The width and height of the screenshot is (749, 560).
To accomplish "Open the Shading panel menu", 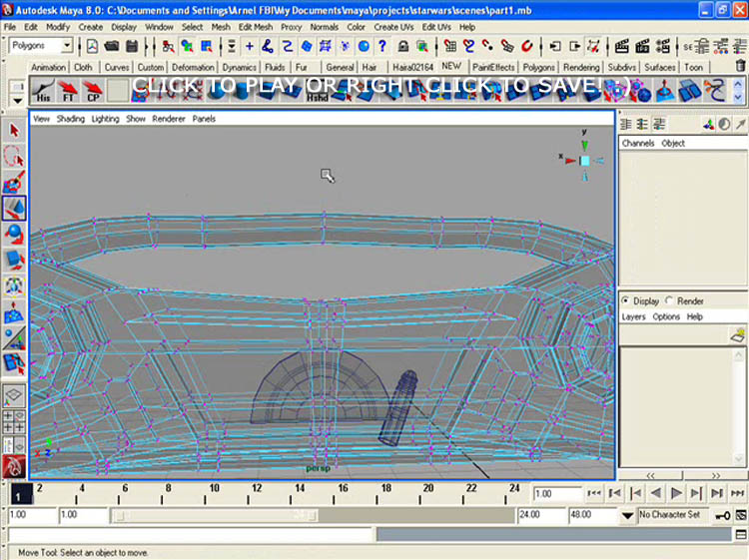I will (x=70, y=119).
